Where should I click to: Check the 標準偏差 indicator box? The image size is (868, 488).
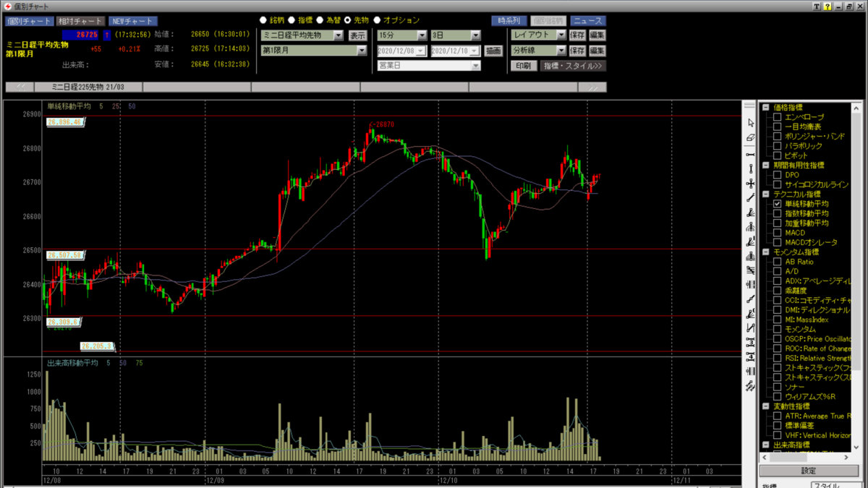778,426
